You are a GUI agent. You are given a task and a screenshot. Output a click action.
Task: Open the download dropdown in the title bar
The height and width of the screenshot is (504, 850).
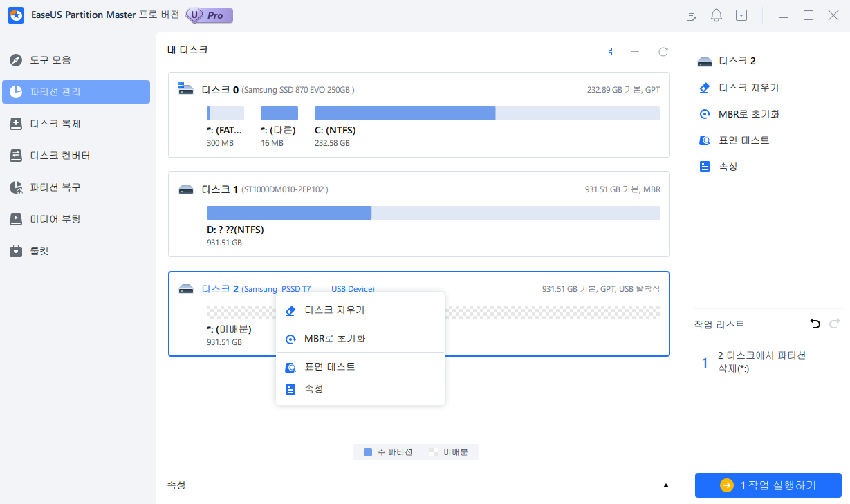pos(741,15)
